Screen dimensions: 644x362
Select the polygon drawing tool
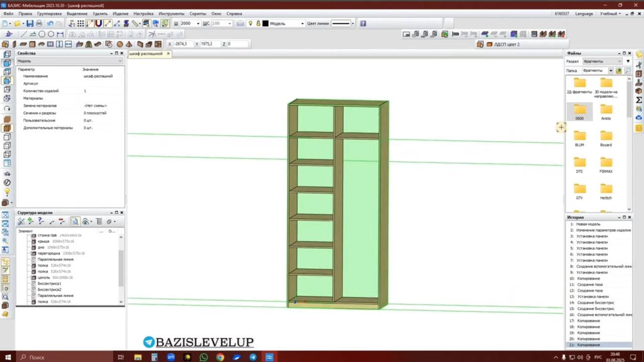[x=51, y=34]
